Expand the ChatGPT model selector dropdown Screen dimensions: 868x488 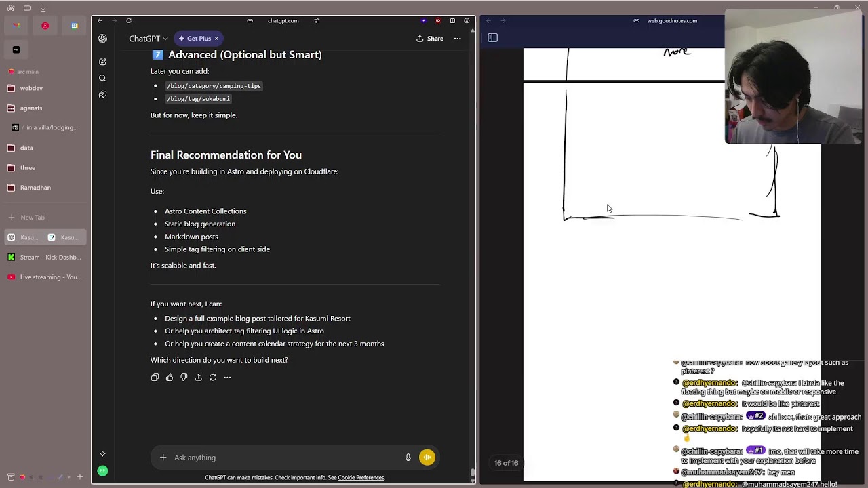coord(149,39)
